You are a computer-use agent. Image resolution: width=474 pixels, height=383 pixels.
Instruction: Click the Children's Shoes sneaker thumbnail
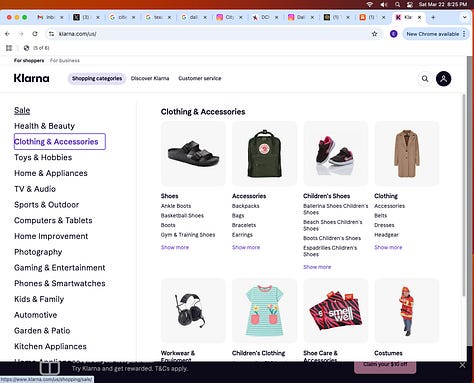point(336,154)
